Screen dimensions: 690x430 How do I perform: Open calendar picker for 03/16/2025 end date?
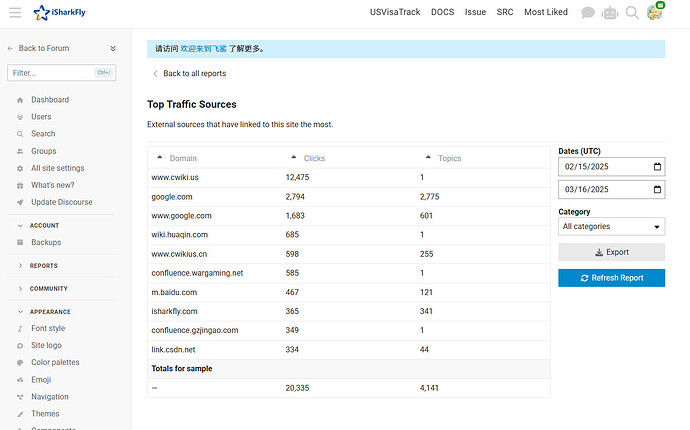(x=657, y=190)
